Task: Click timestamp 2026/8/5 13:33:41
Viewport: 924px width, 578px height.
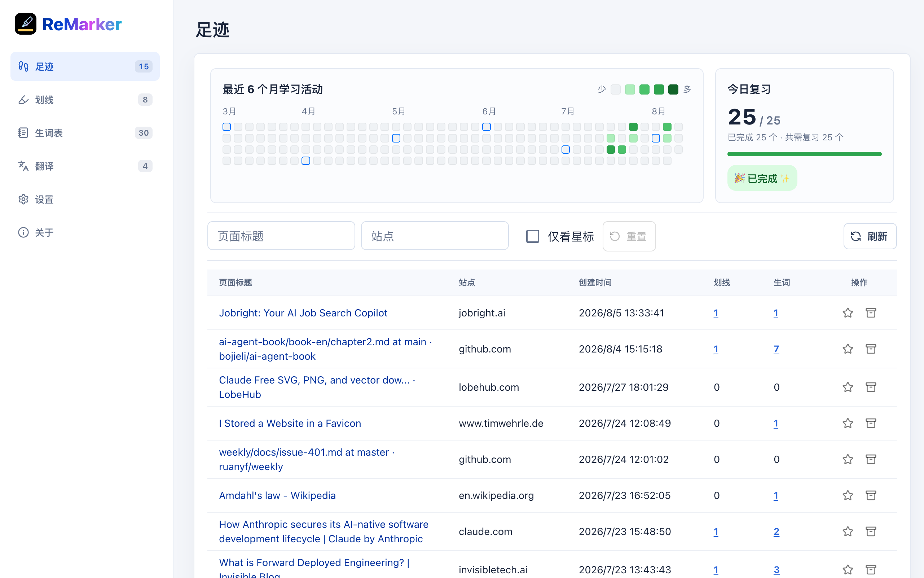Action: pyautogui.click(x=621, y=313)
